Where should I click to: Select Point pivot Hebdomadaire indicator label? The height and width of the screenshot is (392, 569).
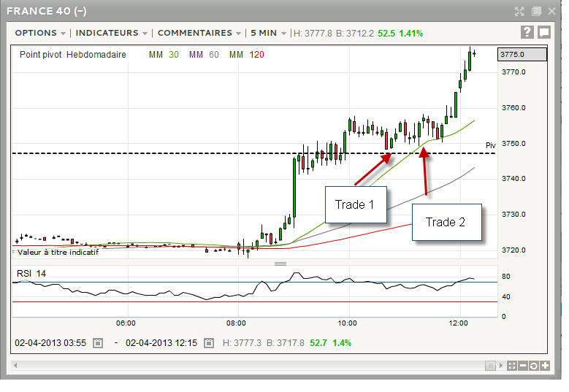(72, 55)
